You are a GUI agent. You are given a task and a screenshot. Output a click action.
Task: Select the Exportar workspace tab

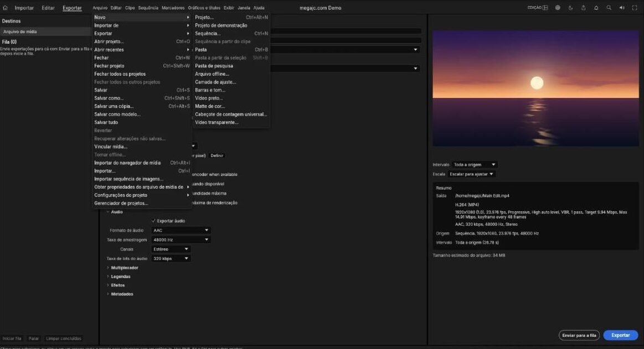(x=72, y=8)
